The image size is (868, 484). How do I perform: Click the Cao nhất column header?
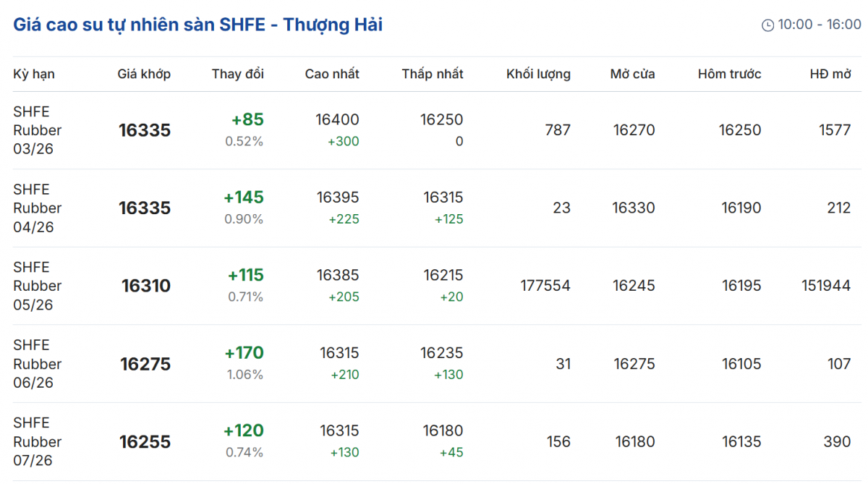332,74
